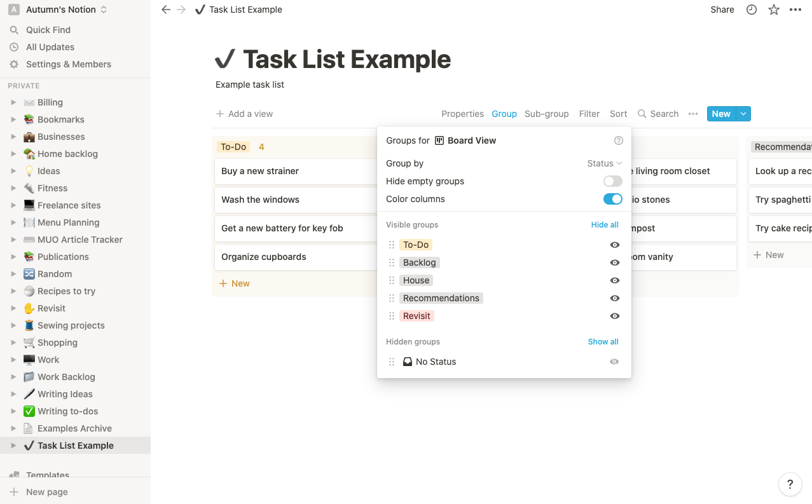
Task: Open the database view options ellipsis
Action: 693,114
